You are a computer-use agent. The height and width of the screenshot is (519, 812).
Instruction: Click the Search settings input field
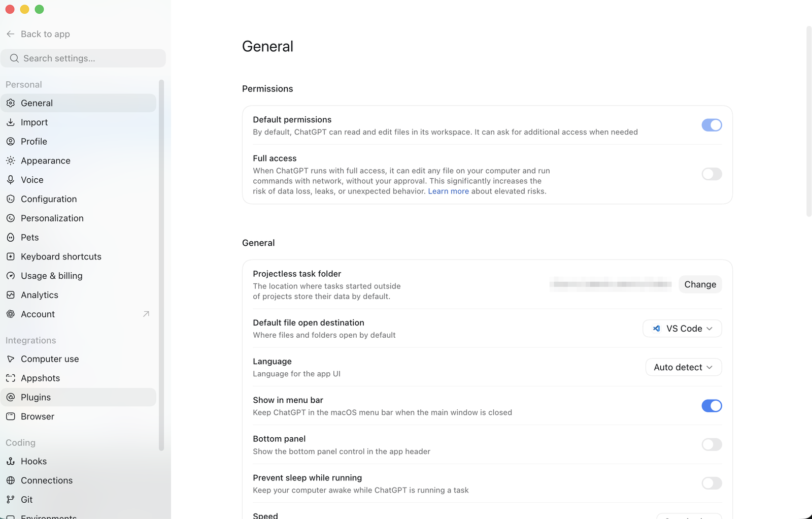pos(83,58)
